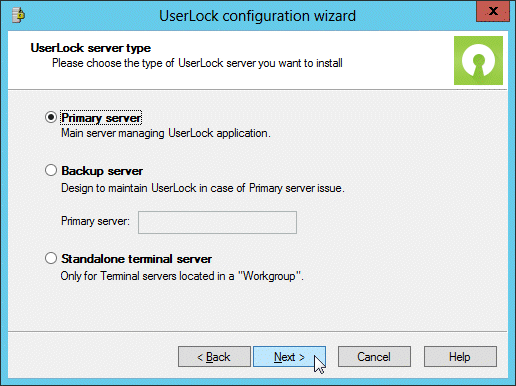Image resolution: width=516 pixels, height=386 pixels.
Task: Click the "Standalone terminal server" option label
Action: pyautogui.click(x=136, y=259)
